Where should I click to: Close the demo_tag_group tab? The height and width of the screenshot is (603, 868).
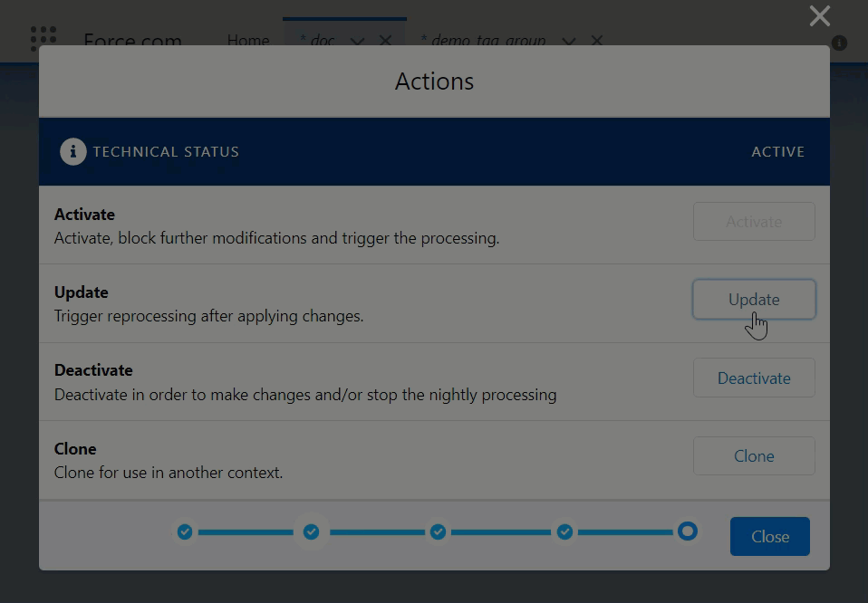596,41
